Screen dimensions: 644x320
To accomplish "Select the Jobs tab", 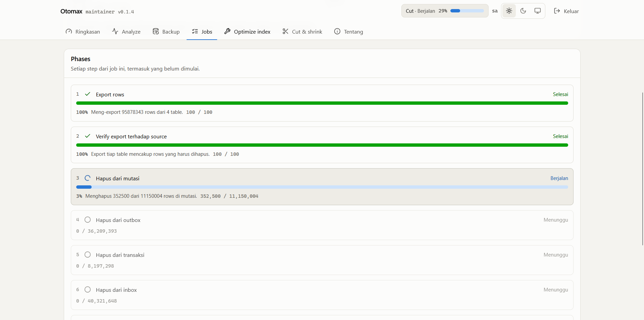I will (202, 32).
